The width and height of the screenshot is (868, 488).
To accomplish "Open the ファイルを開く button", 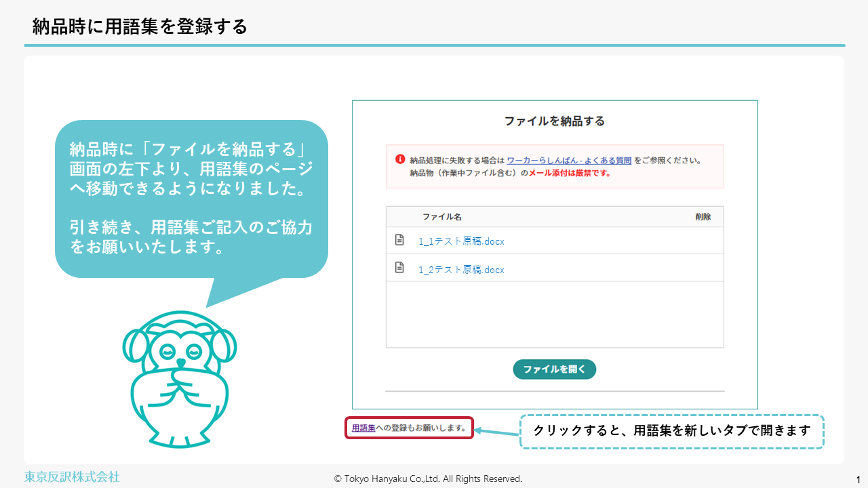I will 554,369.
